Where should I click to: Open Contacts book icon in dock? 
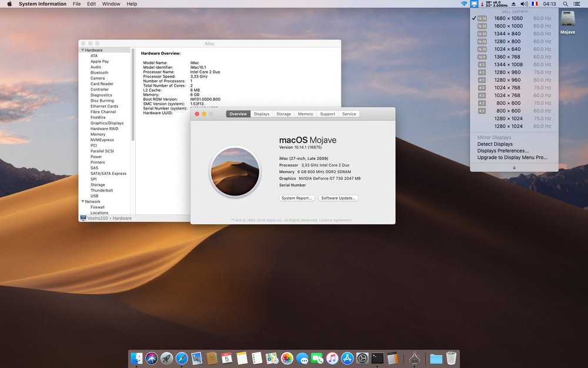tap(212, 358)
